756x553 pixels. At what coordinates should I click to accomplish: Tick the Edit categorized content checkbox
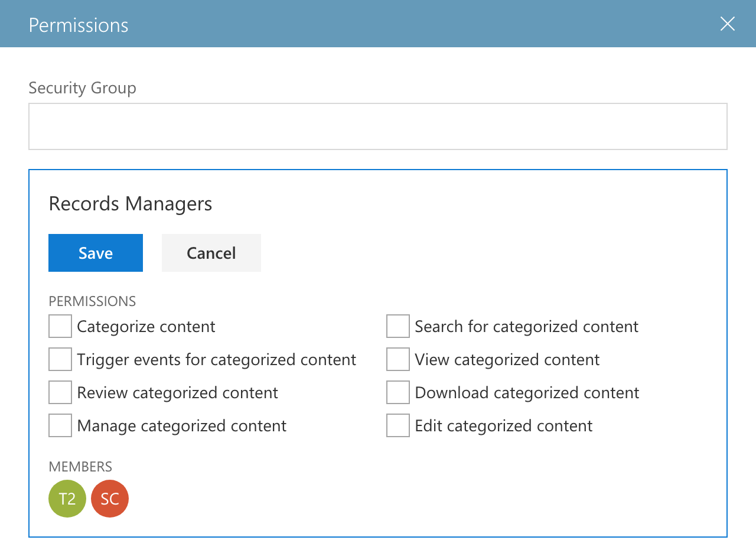click(x=398, y=425)
